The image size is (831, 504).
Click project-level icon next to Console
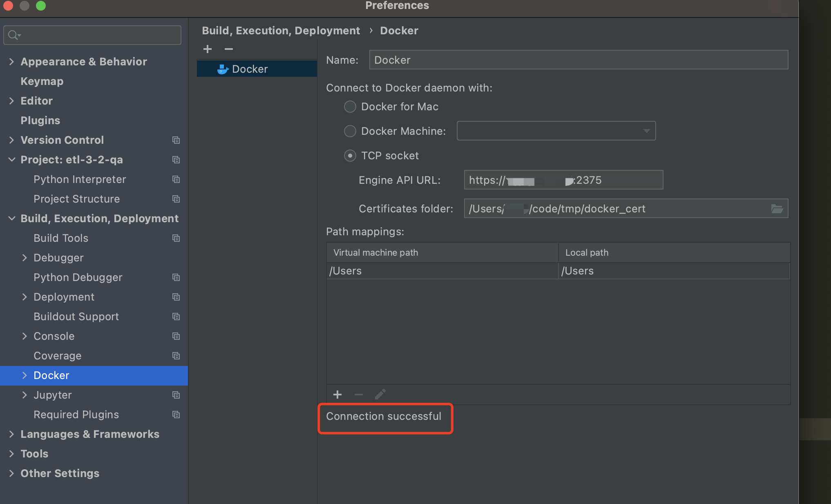pos(176,336)
